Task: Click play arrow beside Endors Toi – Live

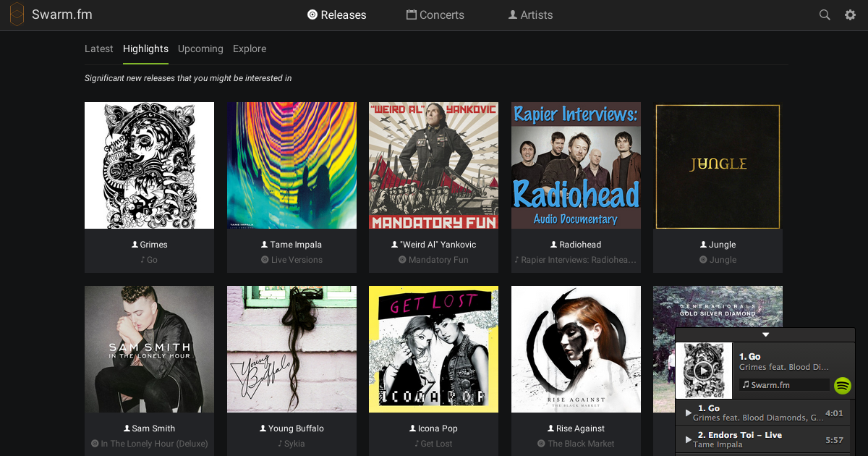Action: coord(688,439)
